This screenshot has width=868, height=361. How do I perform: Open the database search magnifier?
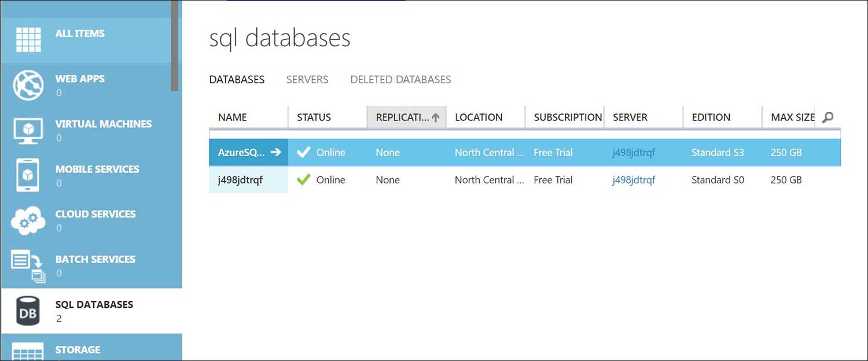[x=827, y=117]
